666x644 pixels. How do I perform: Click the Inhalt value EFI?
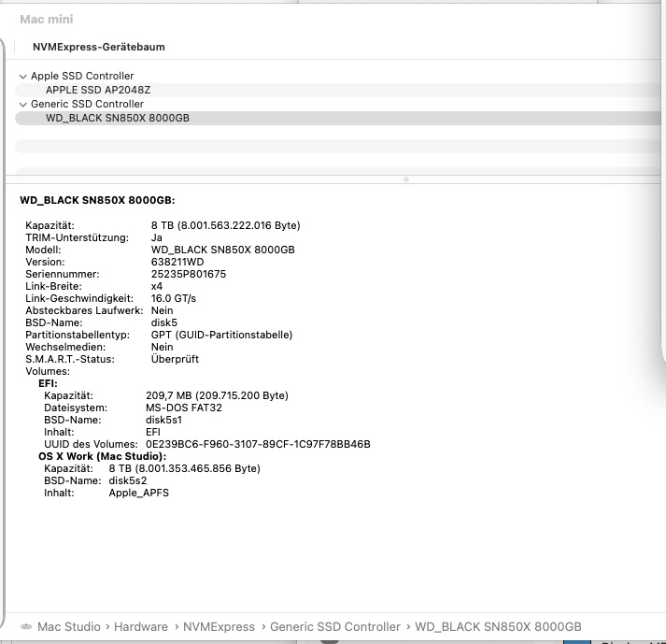[x=153, y=433]
